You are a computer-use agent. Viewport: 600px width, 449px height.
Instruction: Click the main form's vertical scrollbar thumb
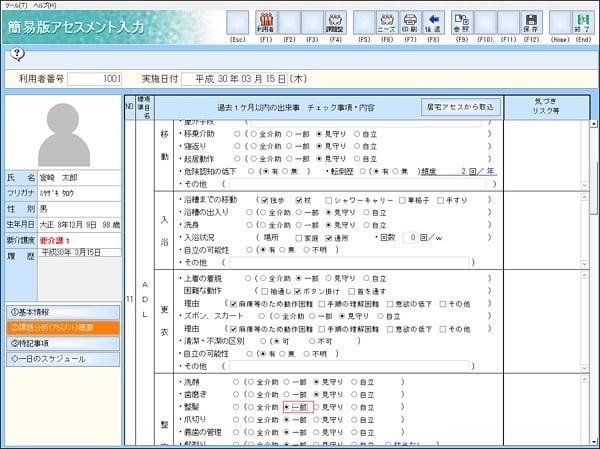pos(594,188)
